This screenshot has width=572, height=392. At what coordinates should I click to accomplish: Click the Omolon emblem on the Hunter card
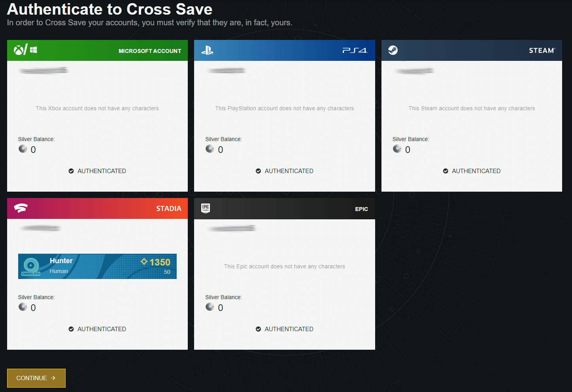click(31, 266)
